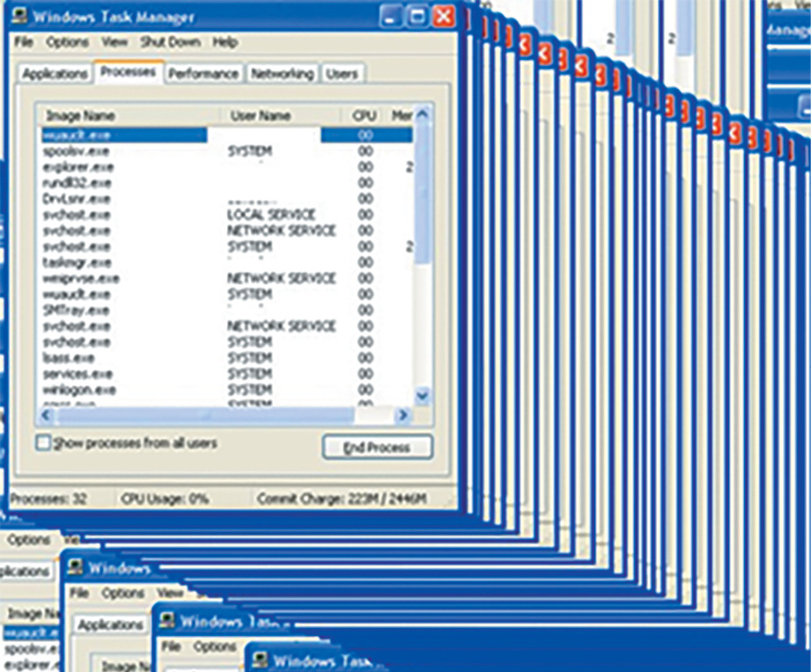Open the File menu in frontmost window
Screen dimensions: 811x672
[x=24, y=42]
